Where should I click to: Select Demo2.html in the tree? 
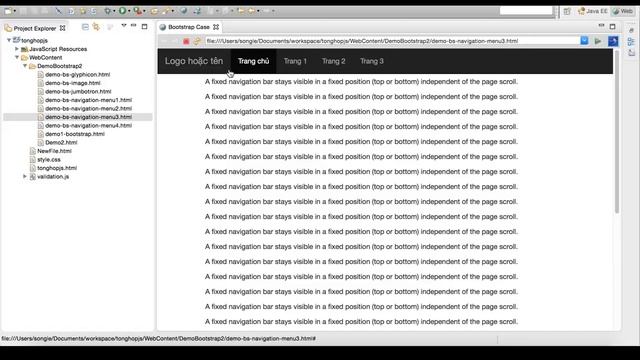61,142
